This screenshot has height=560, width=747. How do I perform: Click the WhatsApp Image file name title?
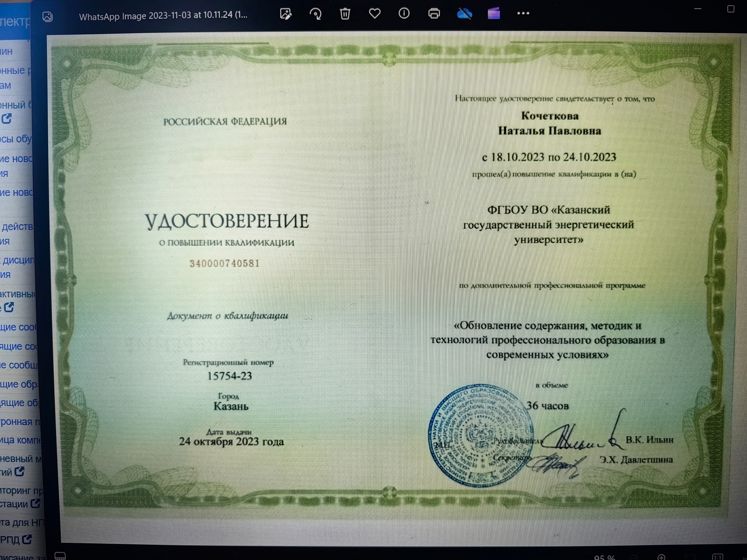click(163, 15)
